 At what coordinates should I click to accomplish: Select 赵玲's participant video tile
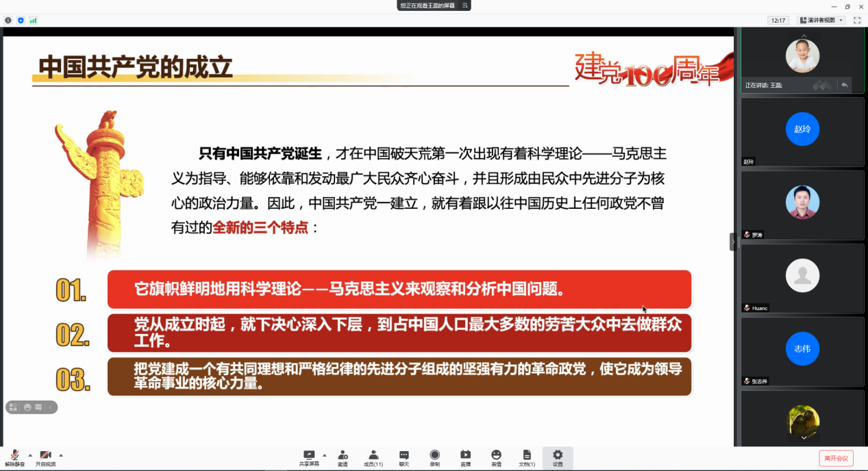tap(802, 131)
